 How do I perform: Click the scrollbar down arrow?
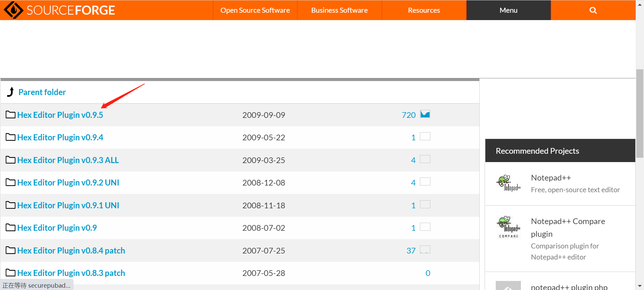640,286
